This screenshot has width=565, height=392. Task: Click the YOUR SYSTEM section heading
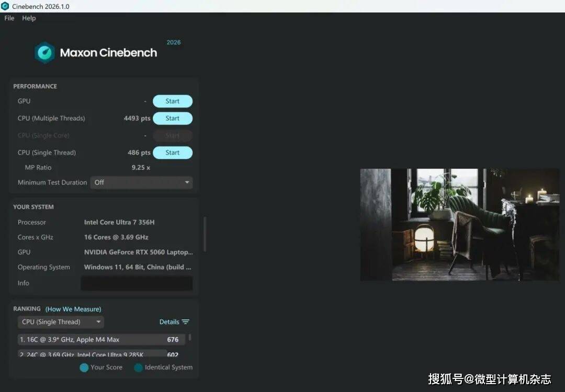click(33, 207)
